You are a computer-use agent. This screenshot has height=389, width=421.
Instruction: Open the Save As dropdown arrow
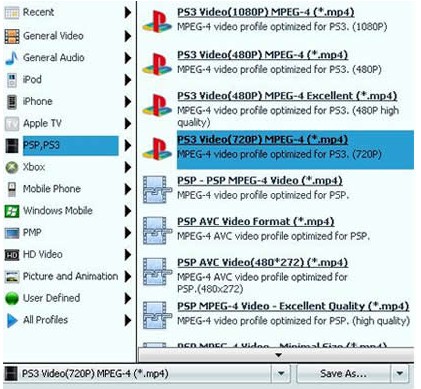coord(399,373)
